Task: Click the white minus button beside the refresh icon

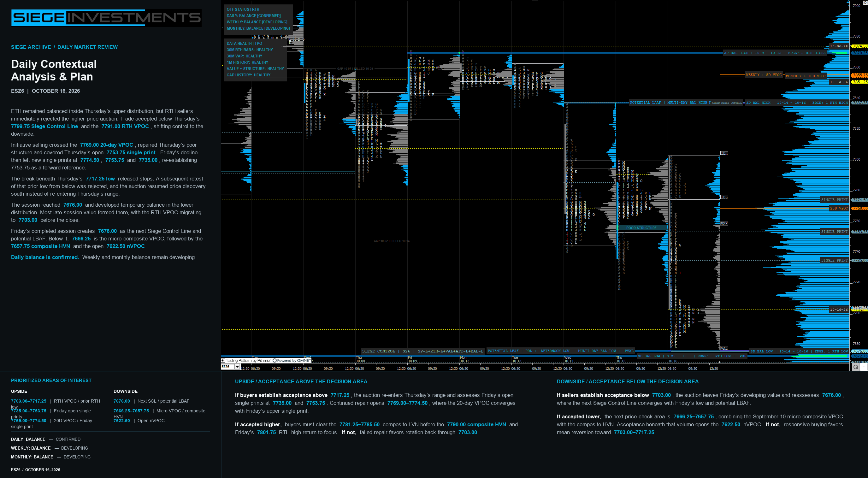Action: tap(864, 367)
